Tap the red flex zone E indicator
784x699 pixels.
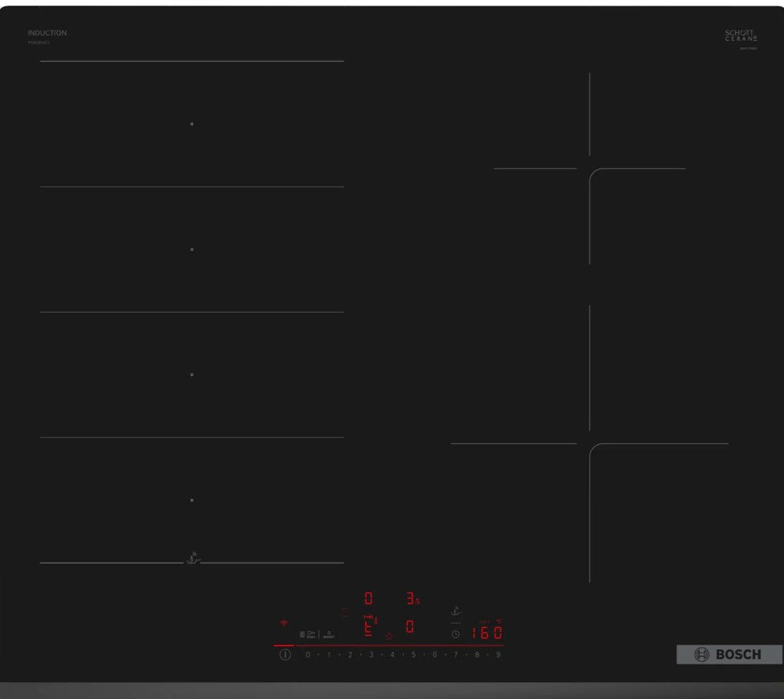[x=369, y=626]
